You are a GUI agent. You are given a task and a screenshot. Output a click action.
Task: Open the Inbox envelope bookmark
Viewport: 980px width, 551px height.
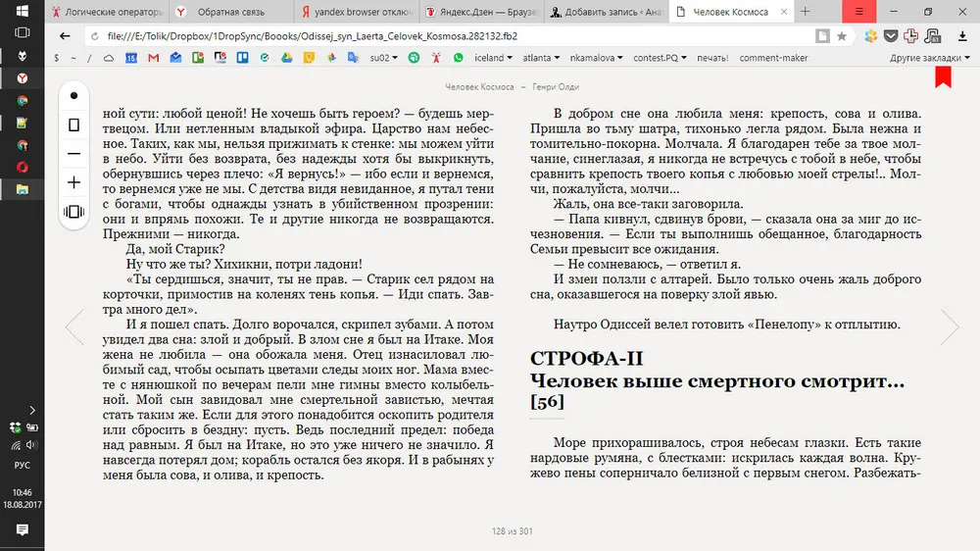click(x=175, y=58)
